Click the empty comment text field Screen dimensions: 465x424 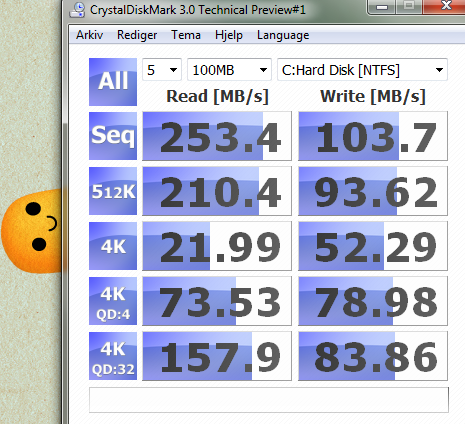(269, 400)
